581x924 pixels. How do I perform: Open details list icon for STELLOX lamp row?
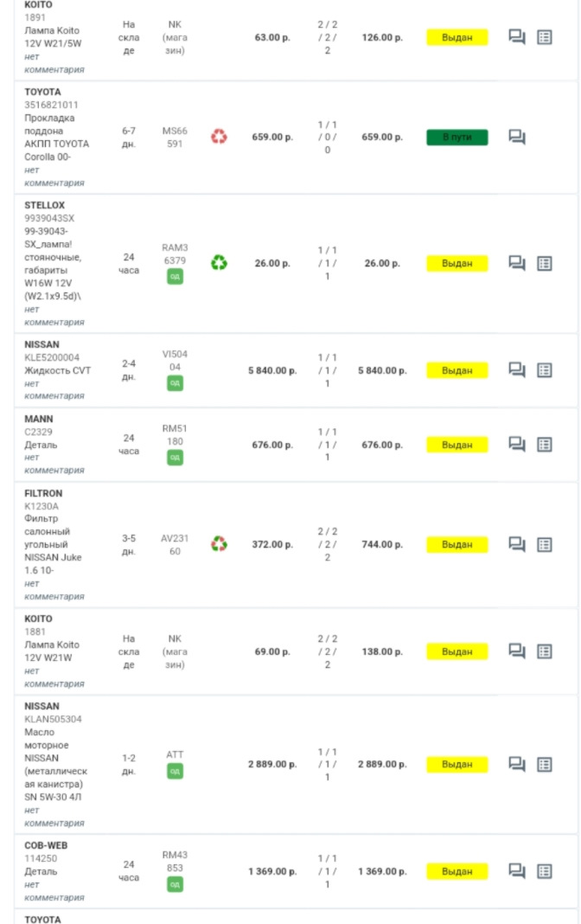pos(545,263)
